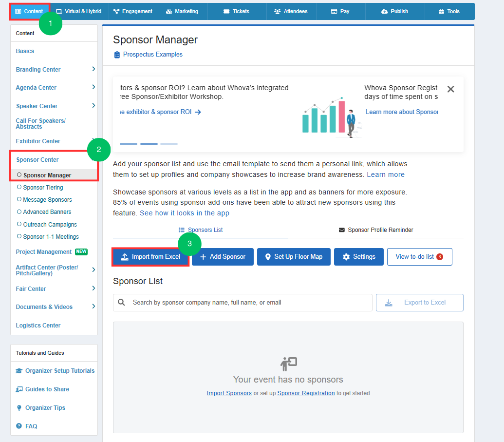This screenshot has height=442, width=504.
Task: Open the Engagement tab
Action: pos(133,12)
